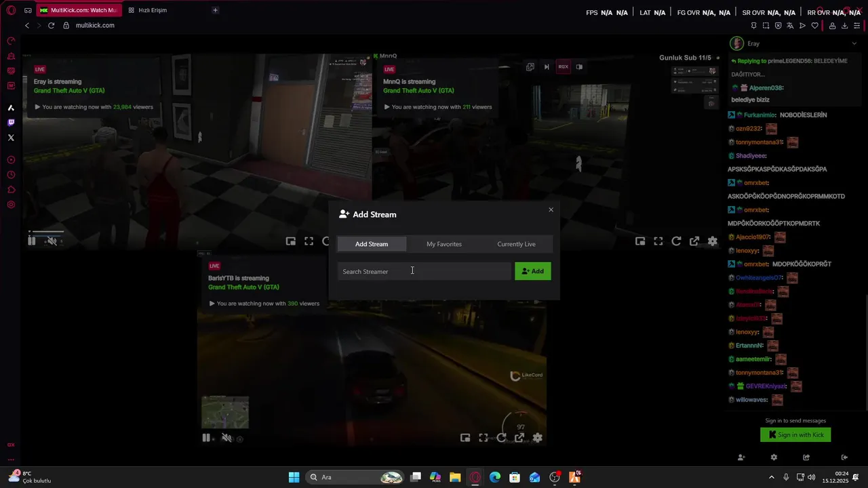Click the Windows taskbar search box
Screen dimensions: 868x488
tap(355, 477)
